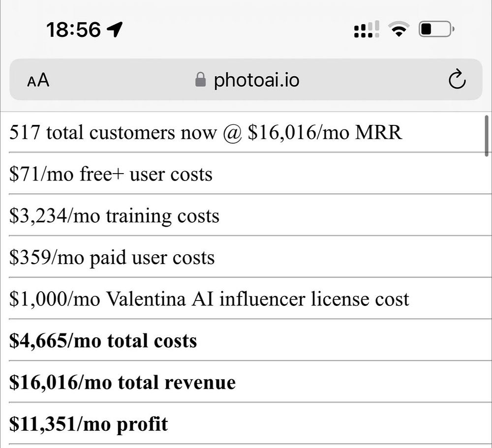The height and width of the screenshot is (448, 492).
Task: Tap the reload page icon
Action: pos(457,80)
